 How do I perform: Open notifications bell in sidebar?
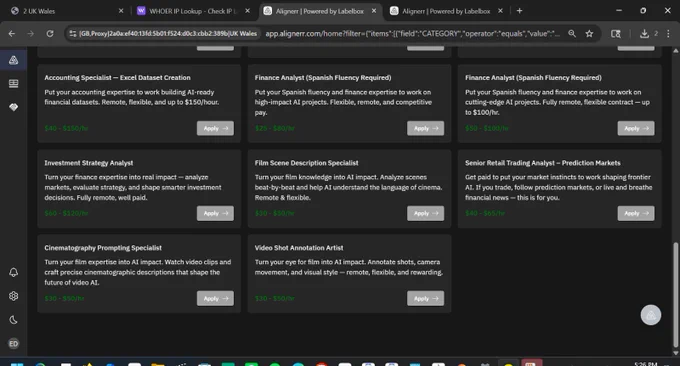pyautogui.click(x=13, y=272)
